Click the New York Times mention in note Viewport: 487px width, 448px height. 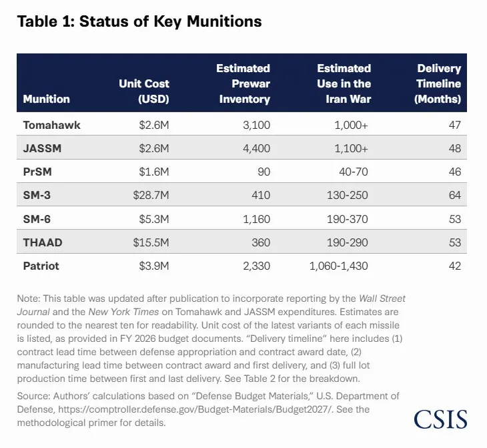click(x=123, y=312)
